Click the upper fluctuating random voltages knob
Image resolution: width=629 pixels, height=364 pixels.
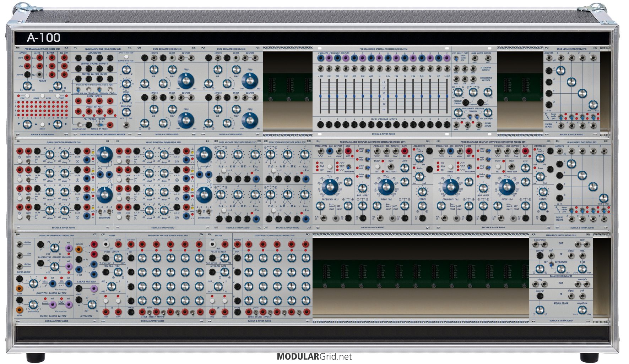click(x=55, y=248)
